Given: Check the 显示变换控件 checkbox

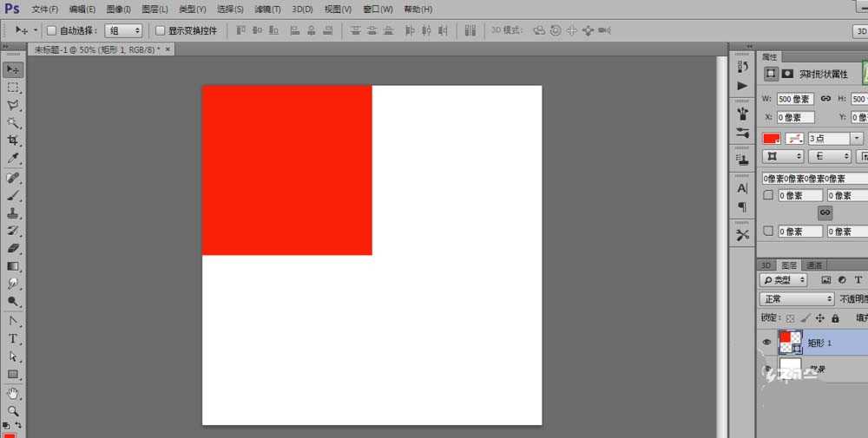Looking at the screenshot, I should pyautogui.click(x=161, y=30).
